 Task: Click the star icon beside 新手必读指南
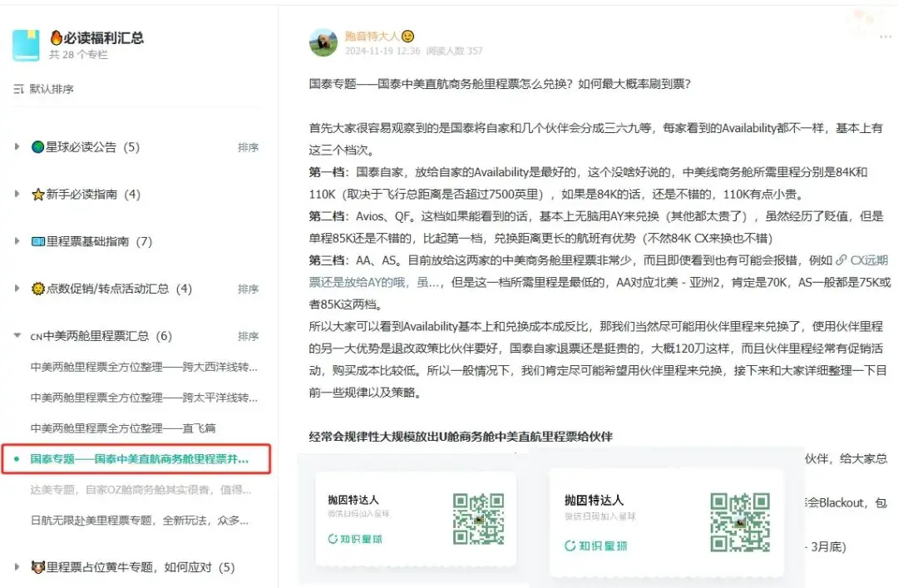pyautogui.click(x=37, y=195)
